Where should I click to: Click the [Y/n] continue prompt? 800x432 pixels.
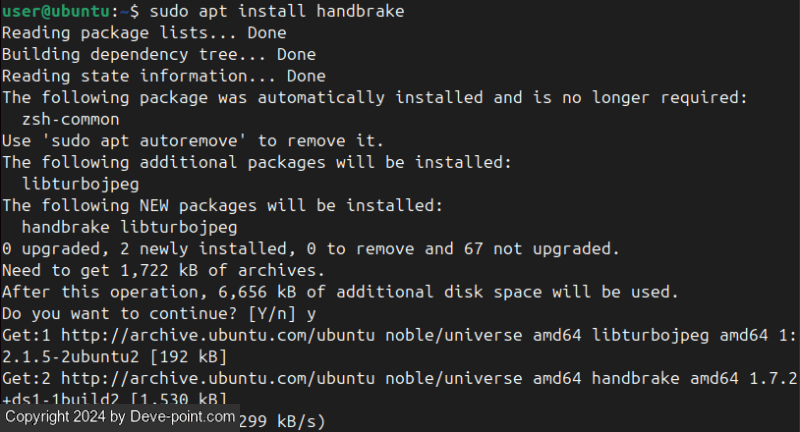coord(272,314)
